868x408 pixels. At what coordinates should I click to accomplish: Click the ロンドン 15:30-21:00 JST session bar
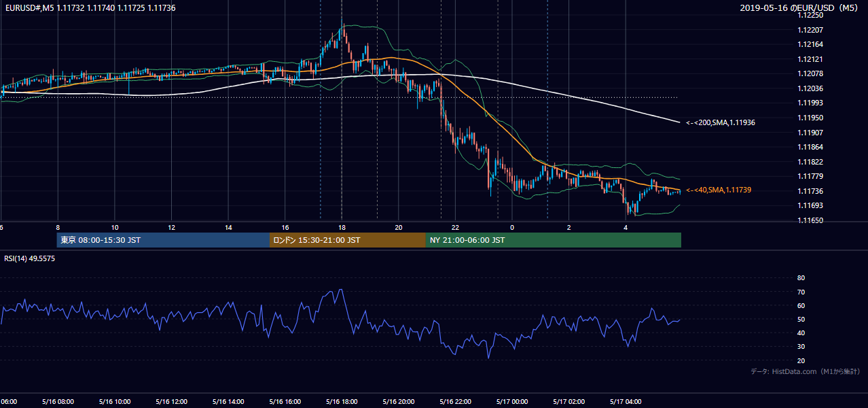pos(348,240)
